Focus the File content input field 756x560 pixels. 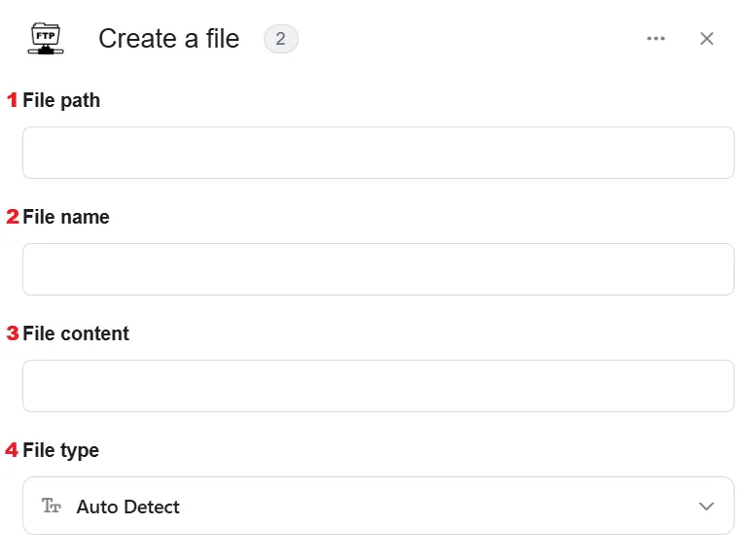tap(378, 386)
